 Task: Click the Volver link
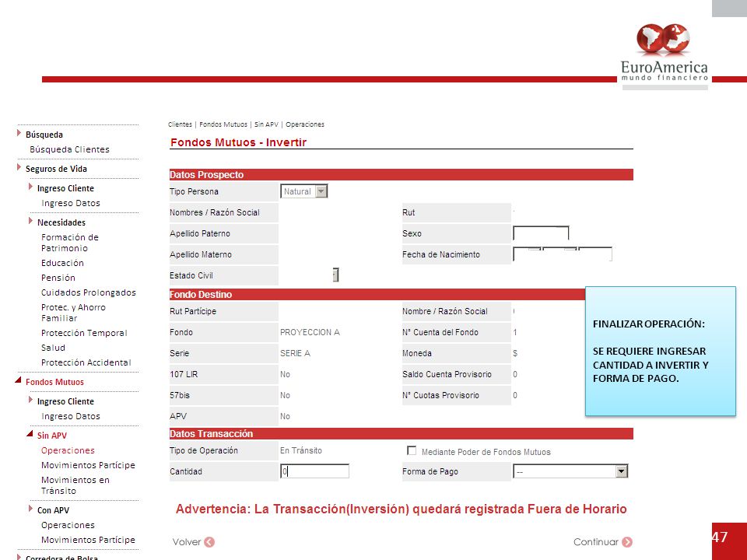186,542
